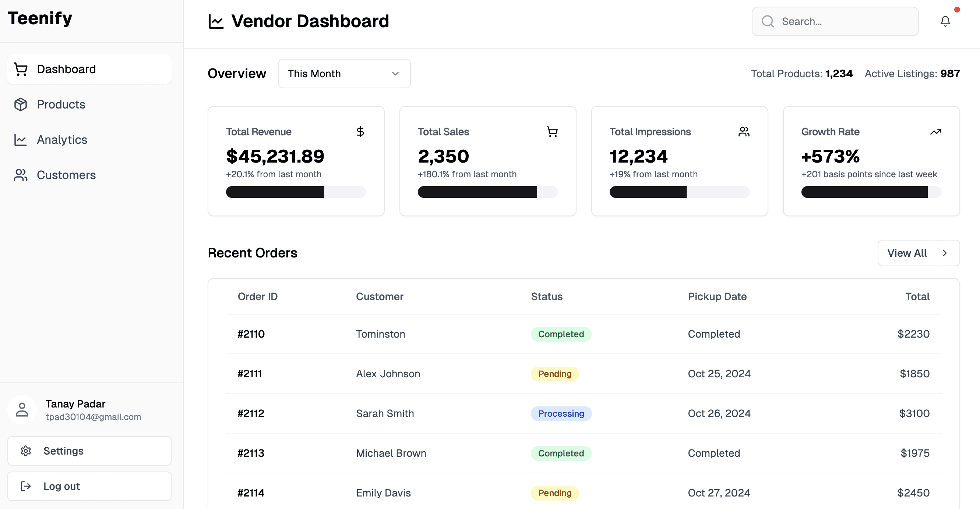
Task: Click the Total Revenue dollar icon
Action: (360, 131)
